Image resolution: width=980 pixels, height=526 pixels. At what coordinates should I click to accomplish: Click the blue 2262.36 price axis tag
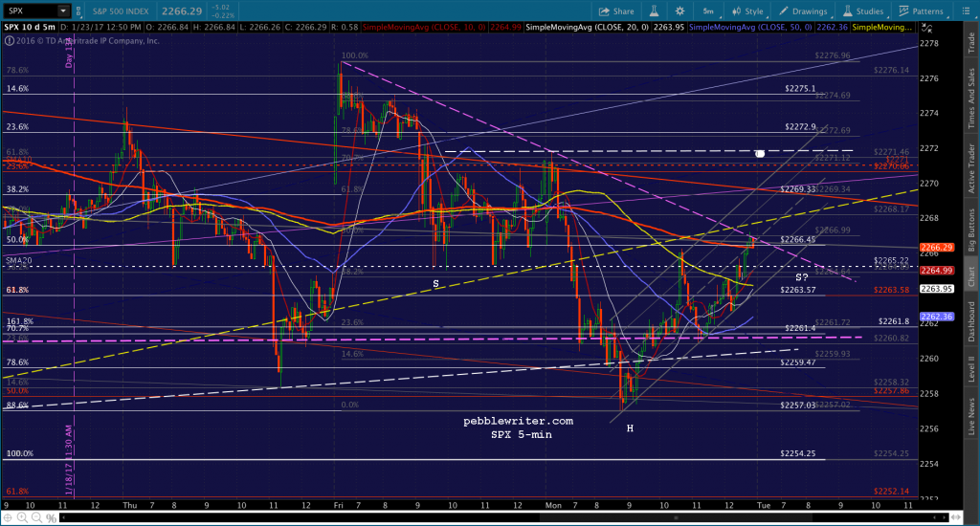click(937, 317)
